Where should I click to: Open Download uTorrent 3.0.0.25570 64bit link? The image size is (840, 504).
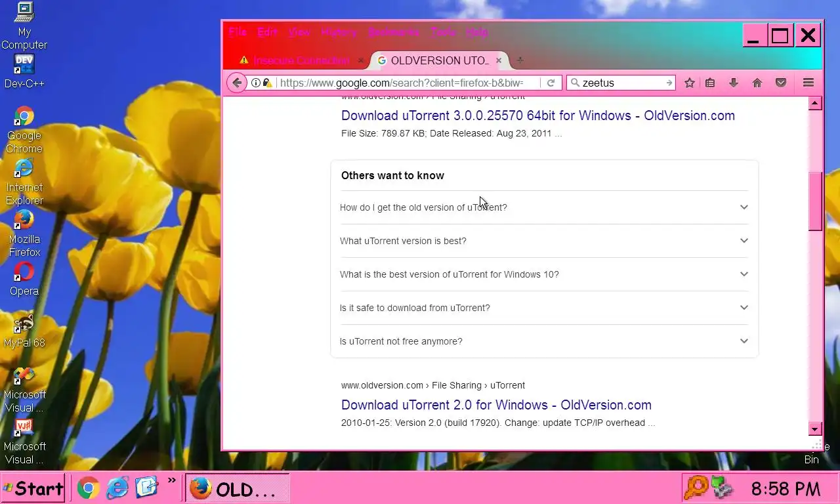pyautogui.click(x=538, y=115)
